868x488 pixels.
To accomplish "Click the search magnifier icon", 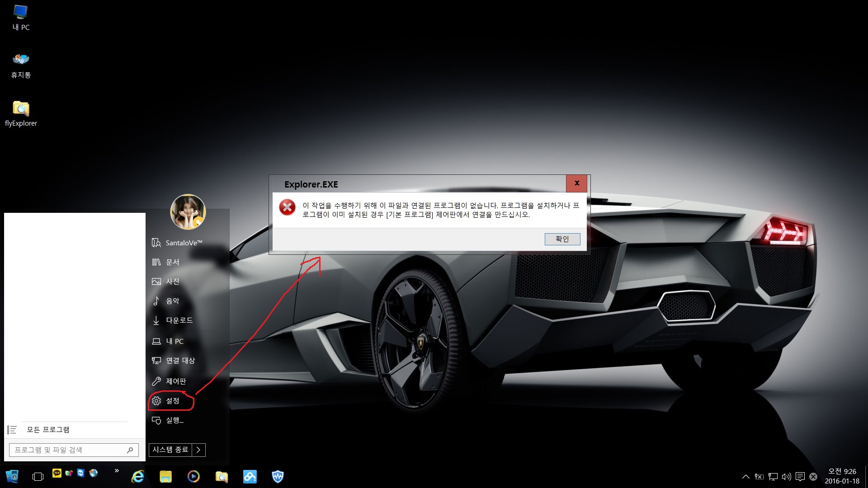I will 130,450.
